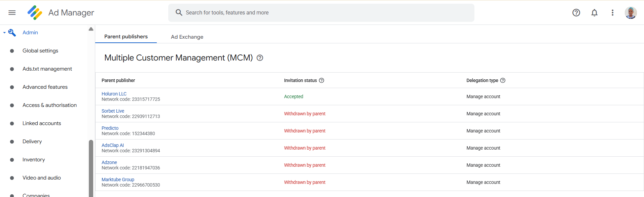The width and height of the screenshot is (644, 197).
Task: Open Access & authorisation settings
Action: (x=49, y=105)
